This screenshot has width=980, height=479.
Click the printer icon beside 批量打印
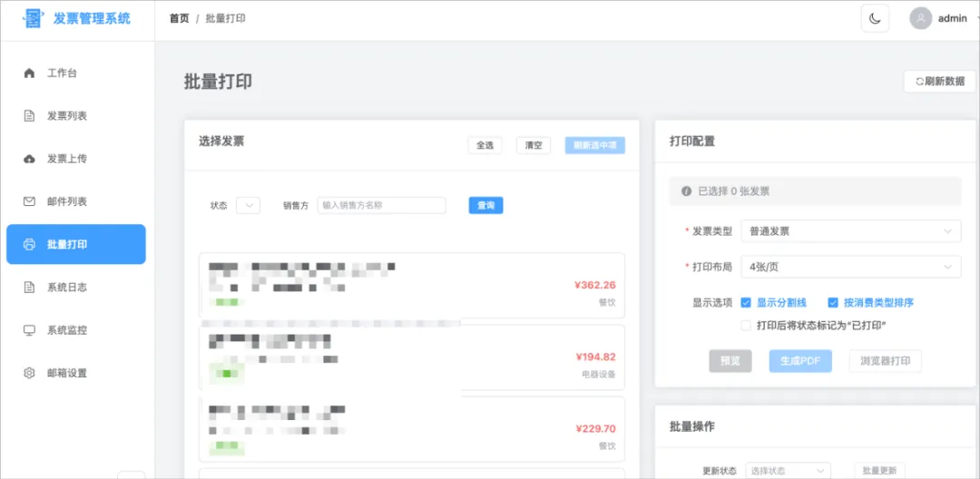coord(29,244)
